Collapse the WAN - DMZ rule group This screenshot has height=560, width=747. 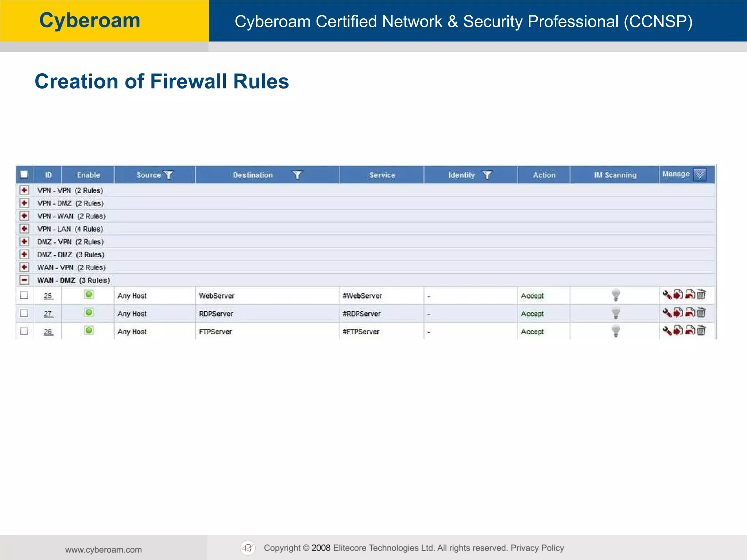[x=24, y=280]
